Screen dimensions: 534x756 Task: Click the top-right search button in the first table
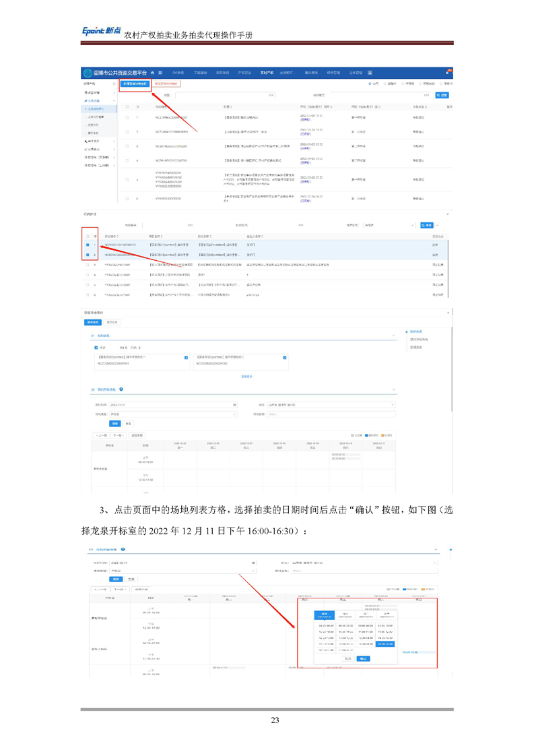pyautogui.click(x=442, y=96)
